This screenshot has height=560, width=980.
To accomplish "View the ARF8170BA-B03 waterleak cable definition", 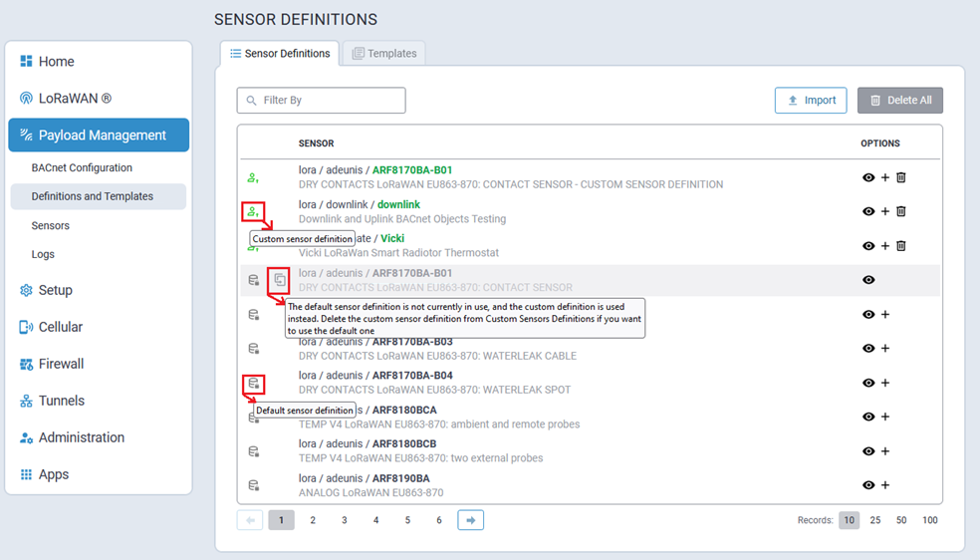I will pos(868,349).
